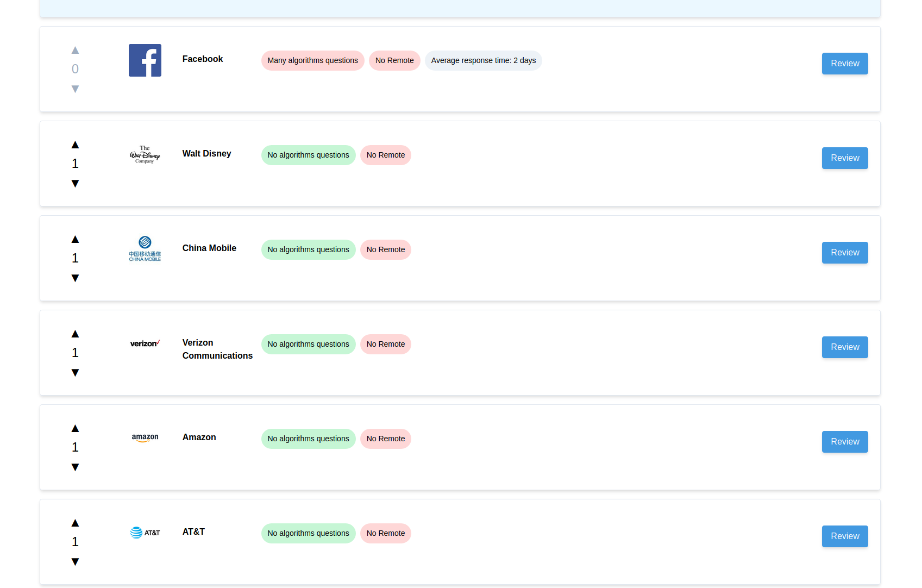Open the Review page for Facebook
The width and height of the screenshot is (922, 588).
844,64
